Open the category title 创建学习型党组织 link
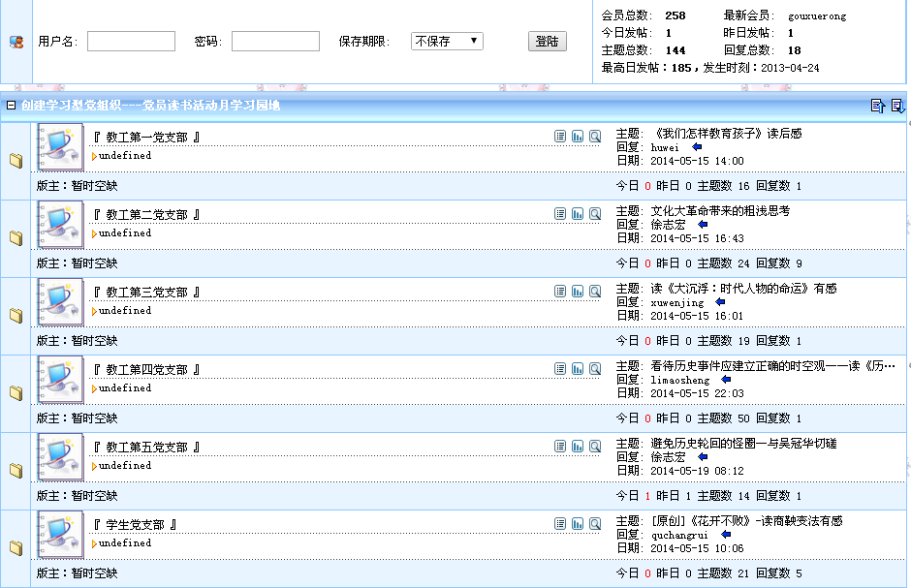Image resolution: width=911 pixels, height=588 pixels. (150, 105)
